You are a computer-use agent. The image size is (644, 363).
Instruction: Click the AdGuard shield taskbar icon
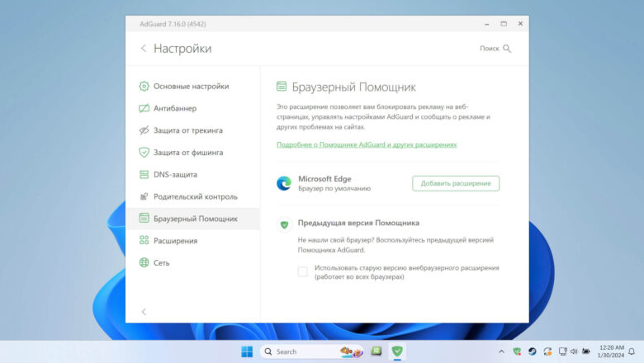click(x=397, y=351)
